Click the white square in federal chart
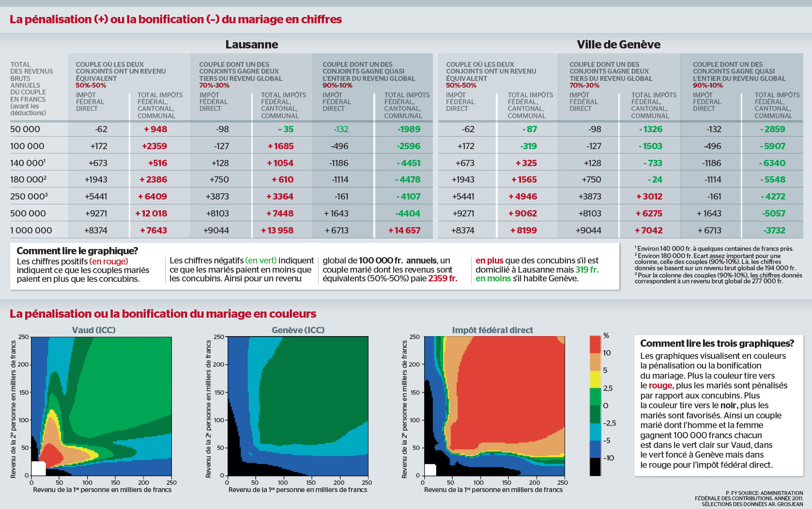The image size is (812, 509). click(x=430, y=470)
